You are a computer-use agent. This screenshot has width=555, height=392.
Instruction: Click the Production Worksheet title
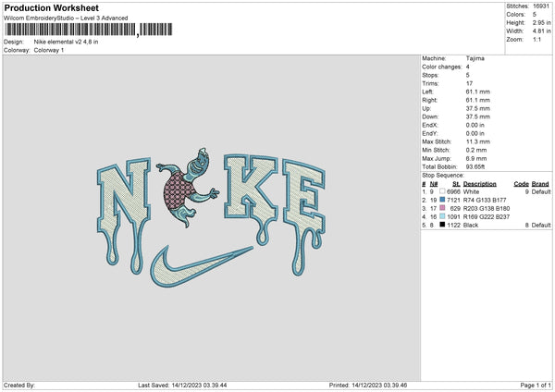[51, 7]
